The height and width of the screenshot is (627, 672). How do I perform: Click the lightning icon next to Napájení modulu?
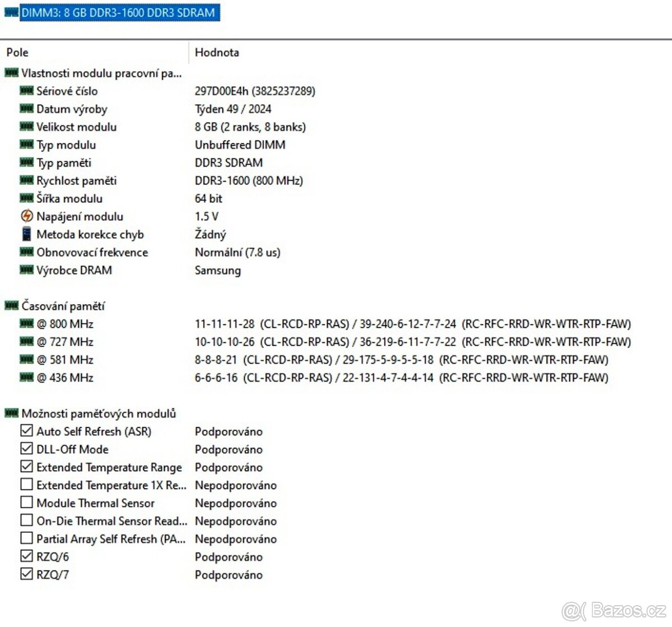click(26, 216)
